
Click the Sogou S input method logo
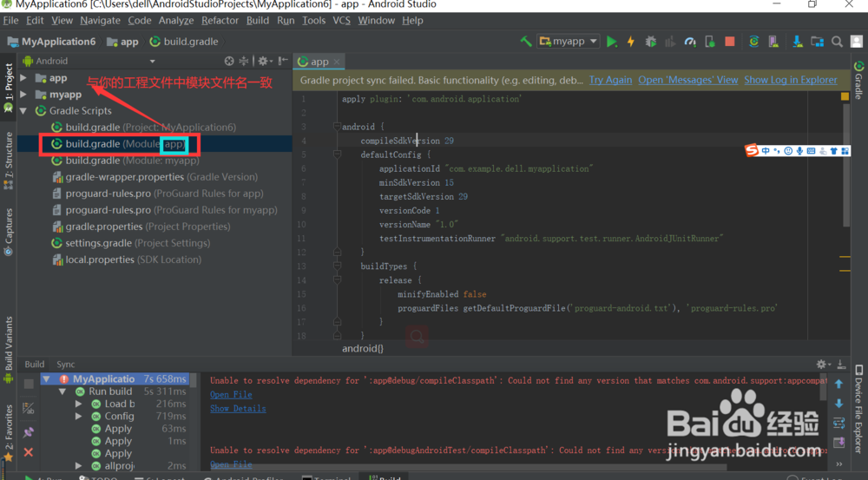tap(751, 150)
